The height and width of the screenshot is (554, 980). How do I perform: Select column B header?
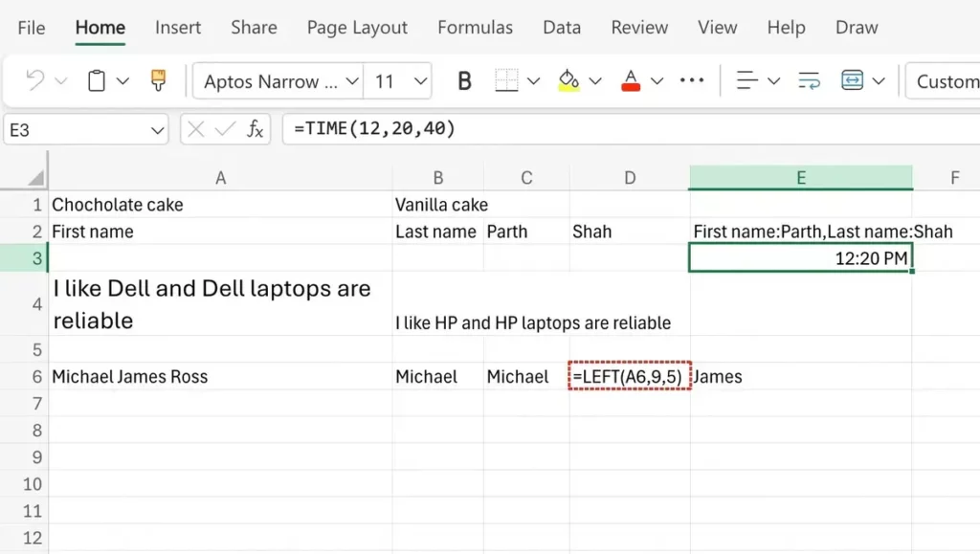point(438,178)
